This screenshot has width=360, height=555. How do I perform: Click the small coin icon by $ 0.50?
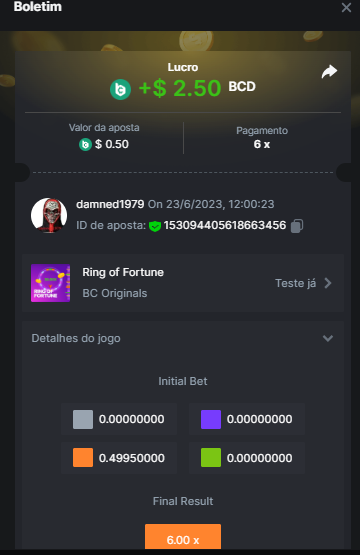pos(85,144)
